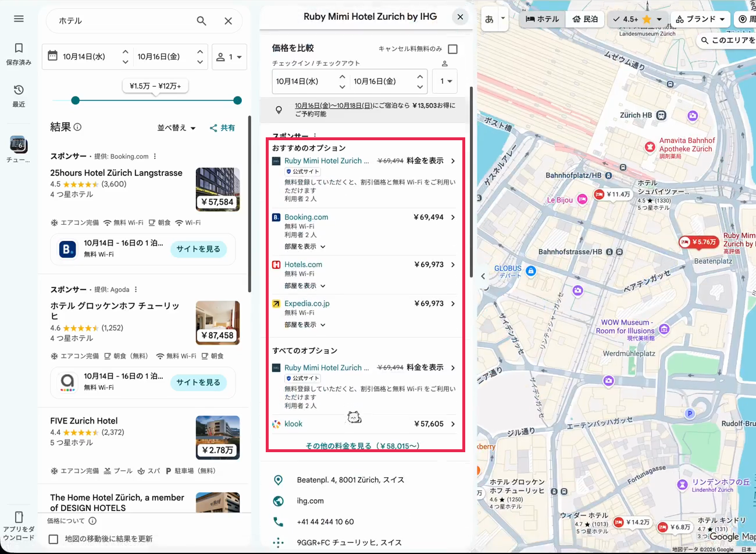Select the ホテル filter chip on map
Image resolution: width=756 pixels, height=554 pixels.
click(542, 19)
